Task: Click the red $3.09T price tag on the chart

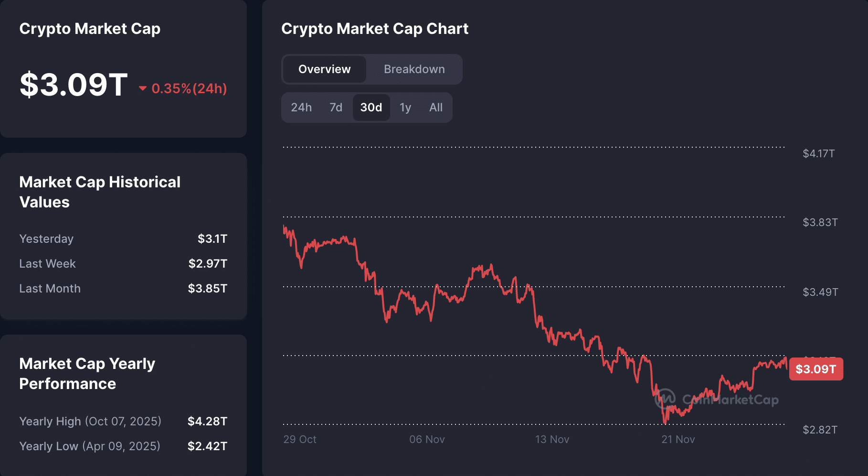Action: 815,369
